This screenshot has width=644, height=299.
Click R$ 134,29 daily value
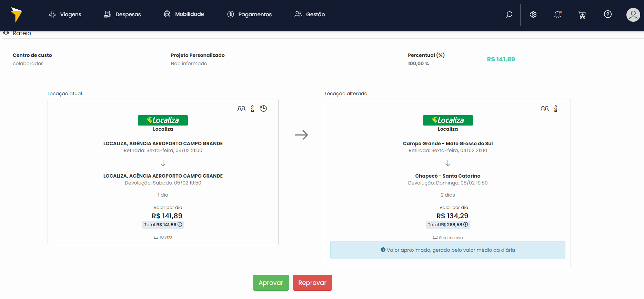[452, 216]
